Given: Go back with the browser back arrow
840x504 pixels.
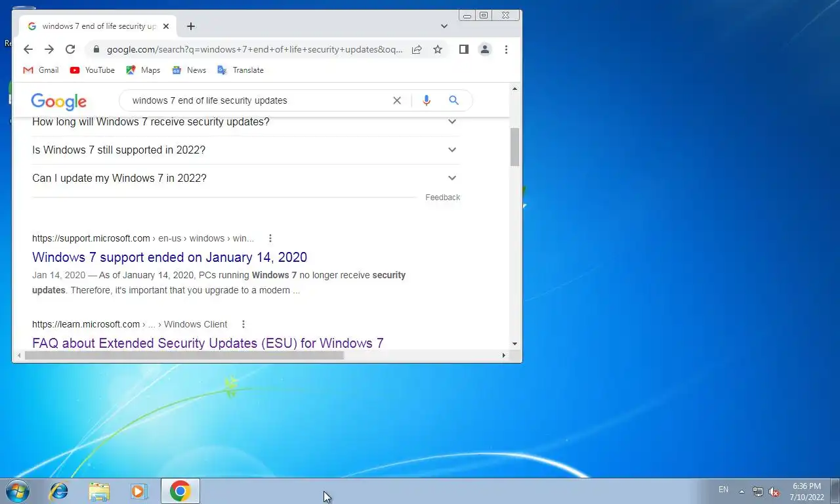Looking at the screenshot, I should pyautogui.click(x=28, y=49).
